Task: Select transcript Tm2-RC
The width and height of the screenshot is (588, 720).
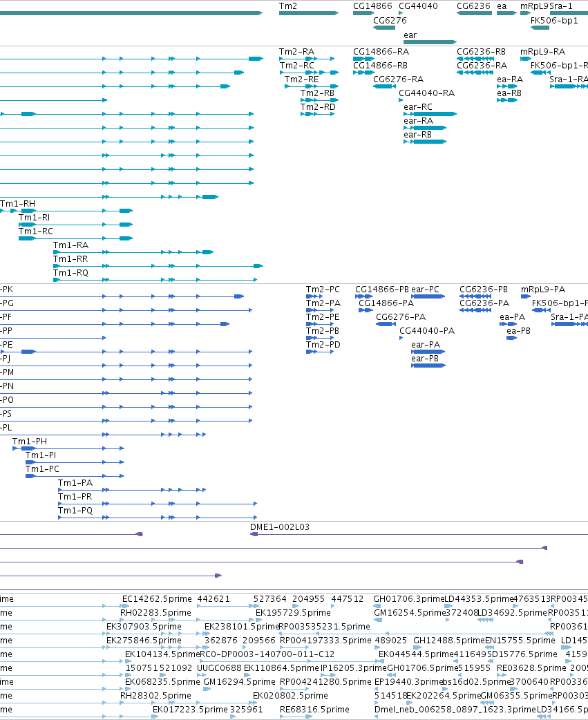Action: 297,65
